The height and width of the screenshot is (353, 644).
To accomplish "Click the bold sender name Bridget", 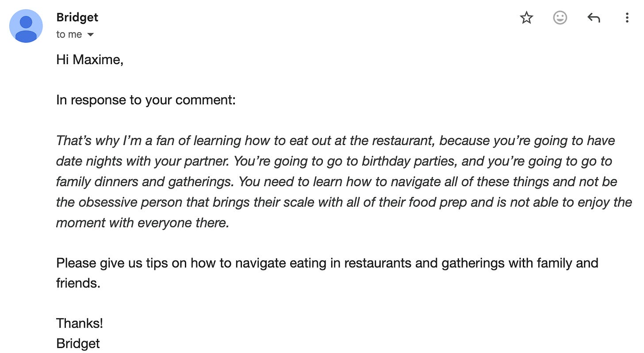I will (x=77, y=17).
